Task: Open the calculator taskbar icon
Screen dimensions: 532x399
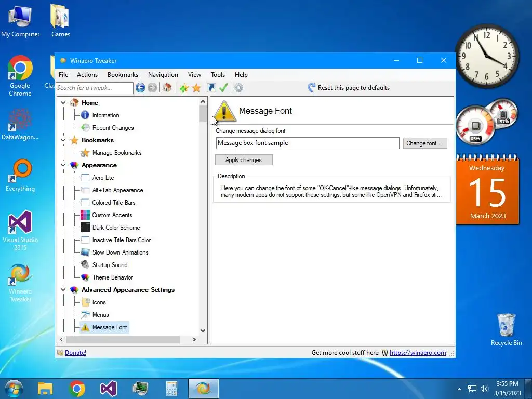Action: [x=171, y=389]
